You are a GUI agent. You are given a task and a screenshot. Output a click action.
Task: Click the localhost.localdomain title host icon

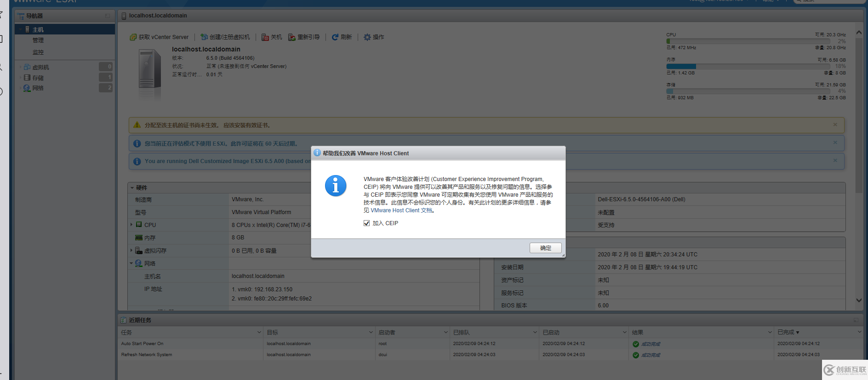124,16
